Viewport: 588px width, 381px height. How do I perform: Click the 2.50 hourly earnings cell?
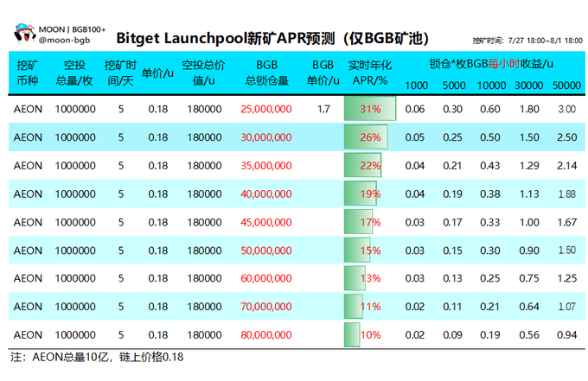[566, 137]
